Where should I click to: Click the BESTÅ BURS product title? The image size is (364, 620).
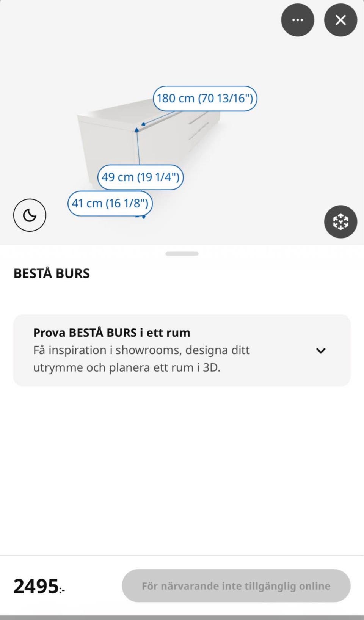[x=52, y=273]
